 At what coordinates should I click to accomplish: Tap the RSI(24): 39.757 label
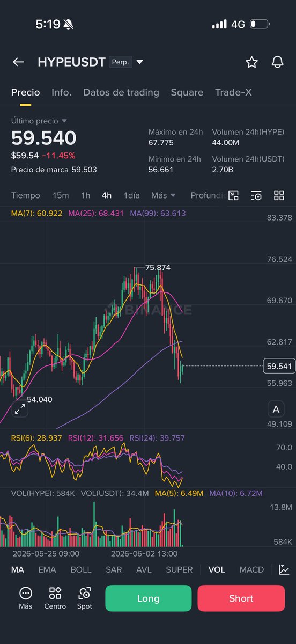[x=158, y=438]
